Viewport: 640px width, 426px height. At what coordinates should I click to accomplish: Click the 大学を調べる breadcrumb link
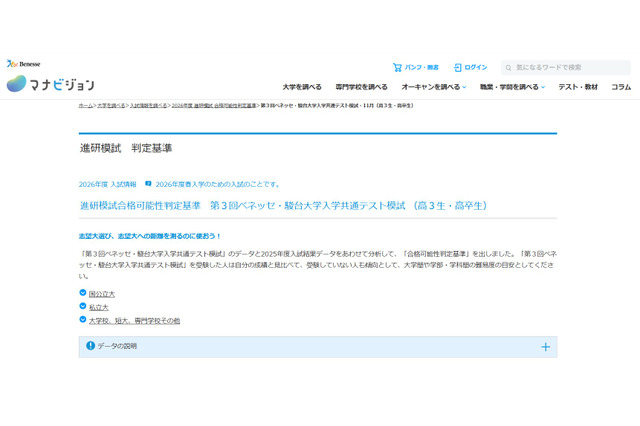[111, 105]
